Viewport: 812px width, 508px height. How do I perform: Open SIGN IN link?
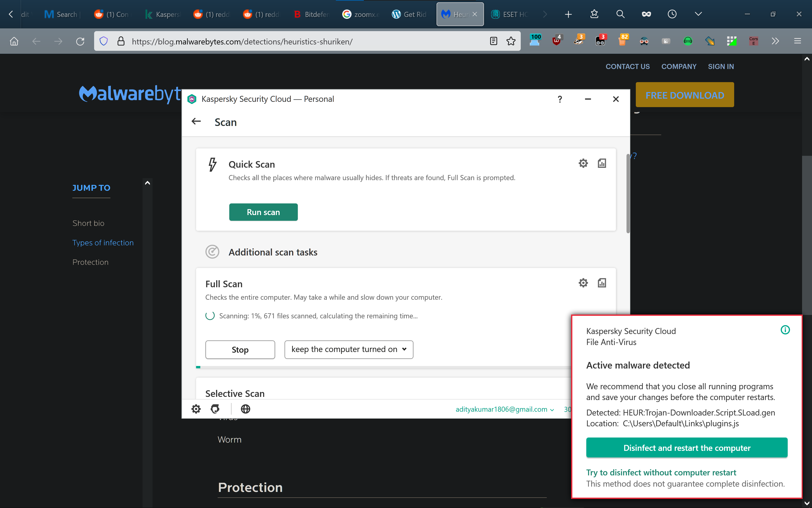(x=721, y=66)
